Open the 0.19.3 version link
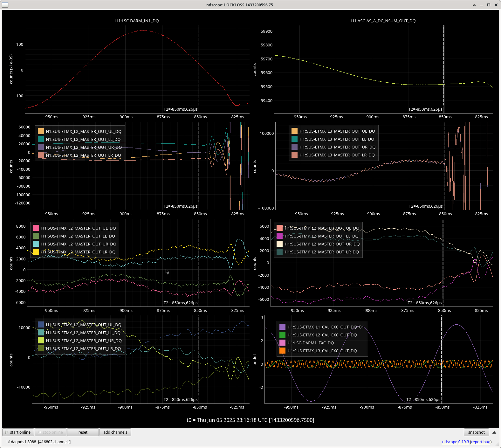Screen dimensions: 501x448 pos(463,442)
